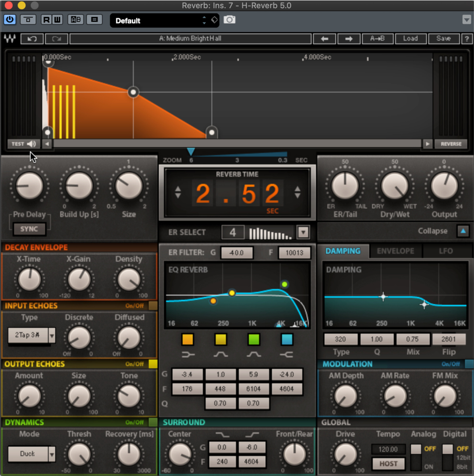Collapse the panel with the blue triangle
This screenshot has width=474, height=476.
click(463, 231)
